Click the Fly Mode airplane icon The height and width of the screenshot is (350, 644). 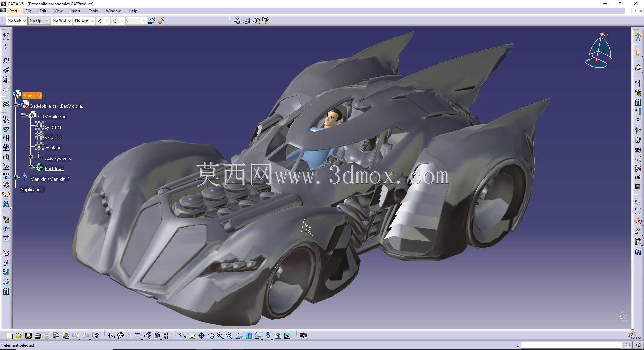point(182,336)
